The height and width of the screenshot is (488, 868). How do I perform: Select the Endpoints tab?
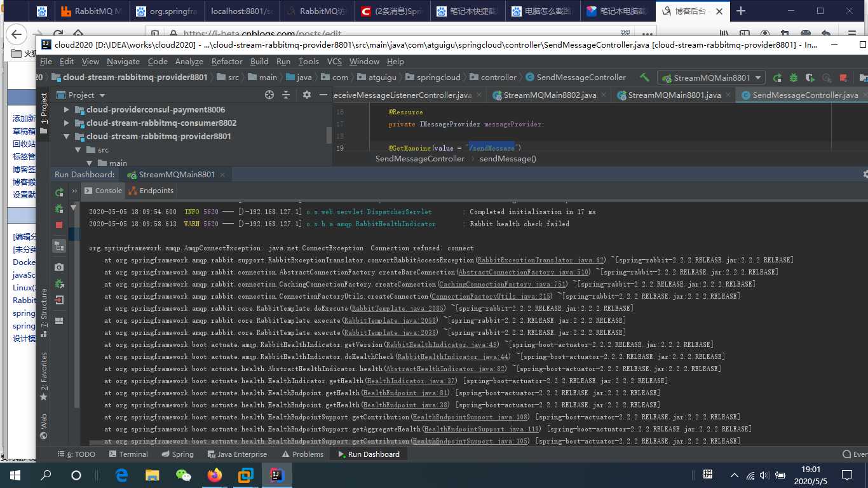point(151,191)
